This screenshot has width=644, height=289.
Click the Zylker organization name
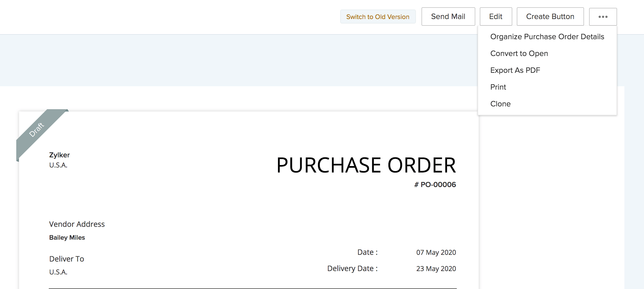pos(59,155)
